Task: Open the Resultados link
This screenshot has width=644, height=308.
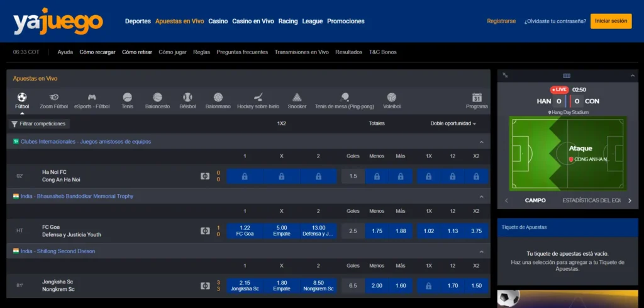Action: pyautogui.click(x=348, y=52)
